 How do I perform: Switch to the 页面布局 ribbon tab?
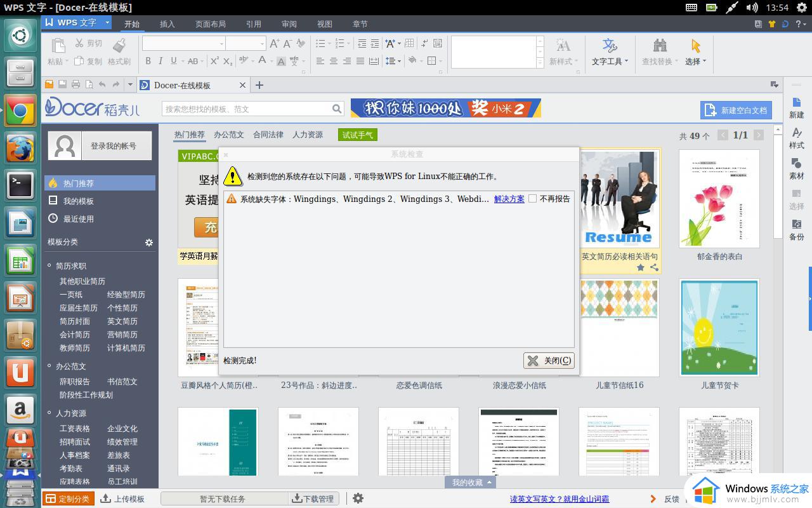click(211, 24)
